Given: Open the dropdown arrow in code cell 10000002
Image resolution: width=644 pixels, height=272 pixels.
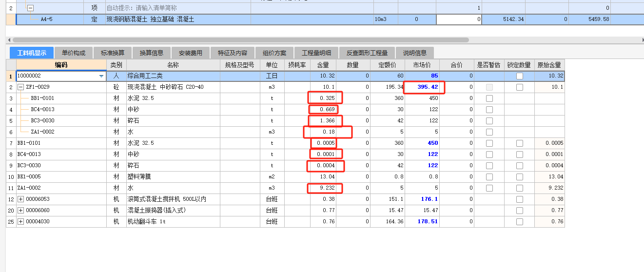Looking at the screenshot, I should (101, 76).
